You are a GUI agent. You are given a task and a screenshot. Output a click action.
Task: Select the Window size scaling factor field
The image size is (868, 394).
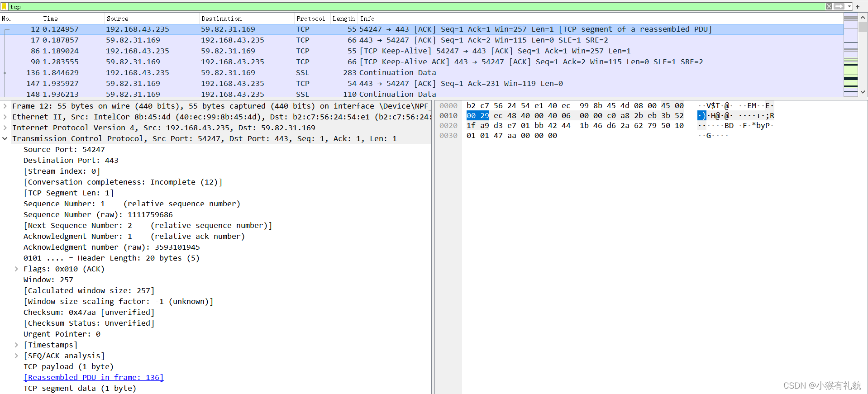(119, 301)
